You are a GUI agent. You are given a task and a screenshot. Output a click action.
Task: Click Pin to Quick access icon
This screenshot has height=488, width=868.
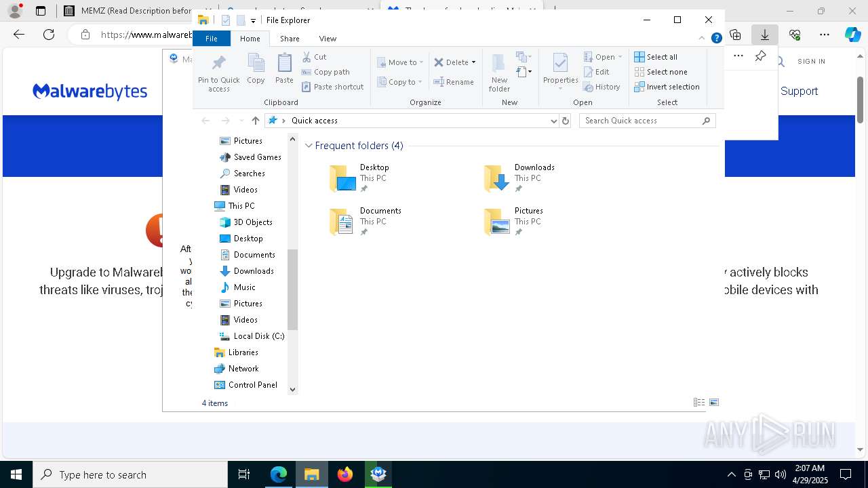(x=218, y=73)
